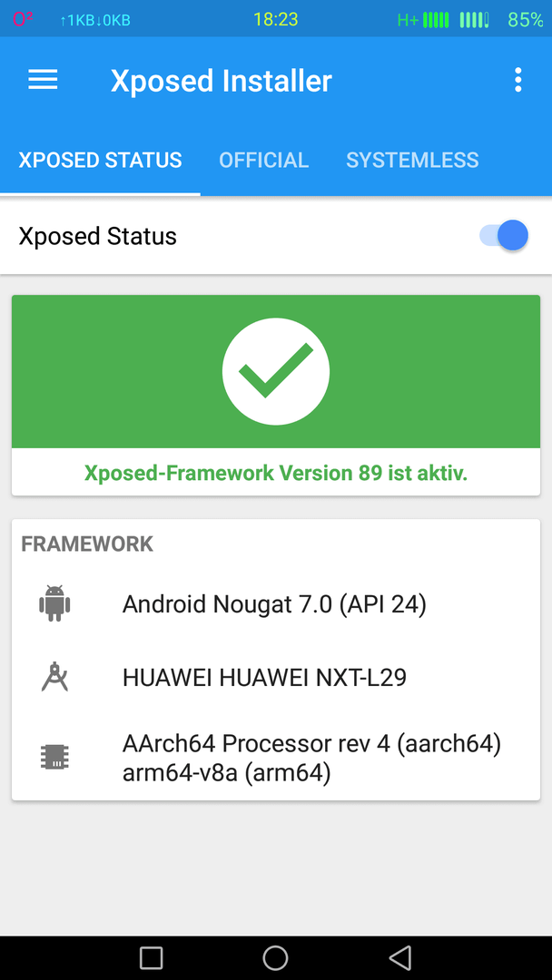The image size is (552, 980).
Task: Open the hamburger navigation menu
Action: pos(44,80)
